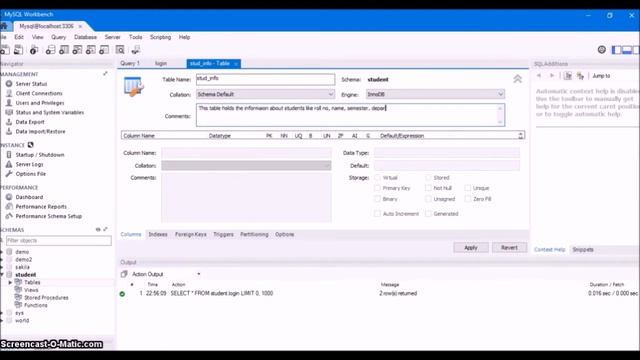Check the Auto Increment checkbox
The height and width of the screenshot is (360, 640).
click(377, 213)
